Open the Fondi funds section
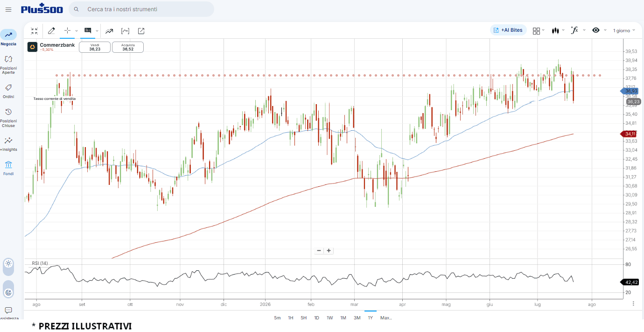 (8, 168)
